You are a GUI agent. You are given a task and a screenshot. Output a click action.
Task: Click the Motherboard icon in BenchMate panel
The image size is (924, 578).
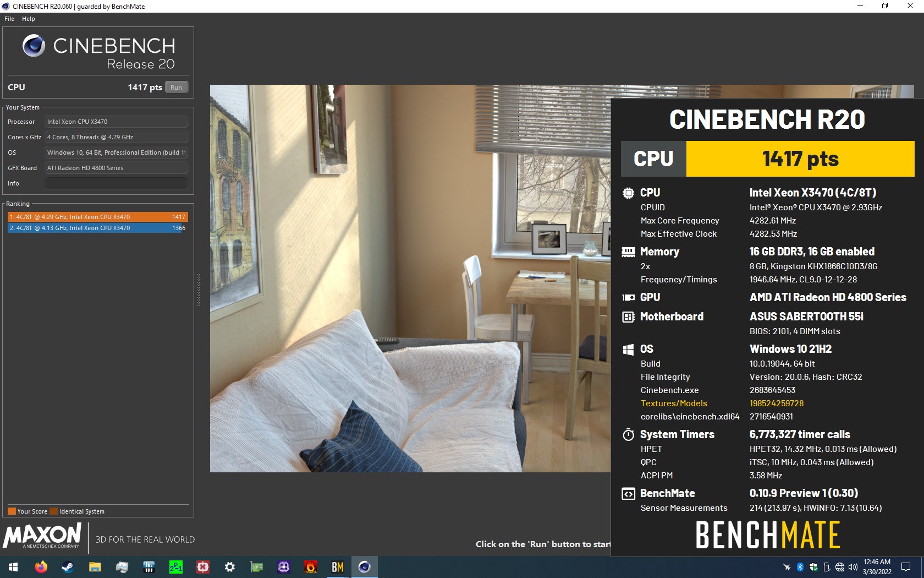(x=628, y=317)
